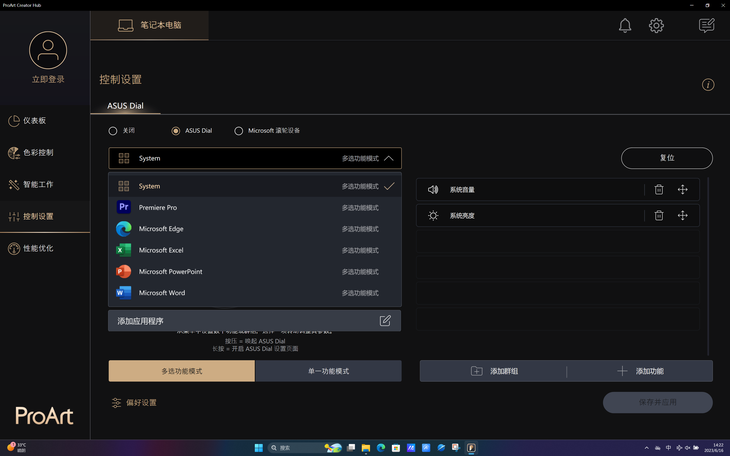The width and height of the screenshot is (730, 456).
Task: Open the feedback note icon
Action: [x=706, y=25]
